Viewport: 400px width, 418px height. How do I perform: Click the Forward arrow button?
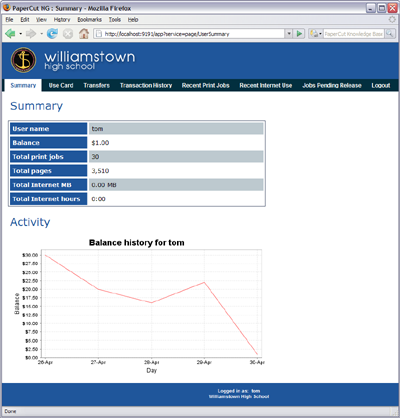(31, 34)
